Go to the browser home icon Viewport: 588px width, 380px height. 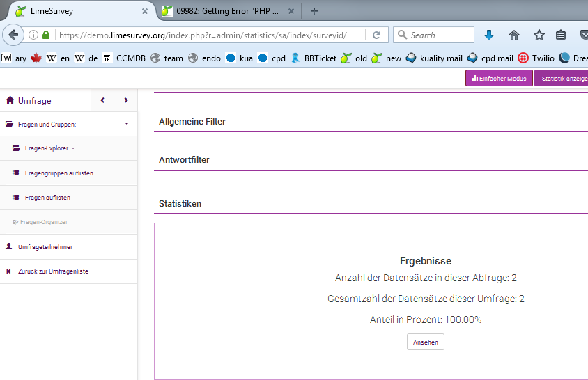tap(514, 35)
